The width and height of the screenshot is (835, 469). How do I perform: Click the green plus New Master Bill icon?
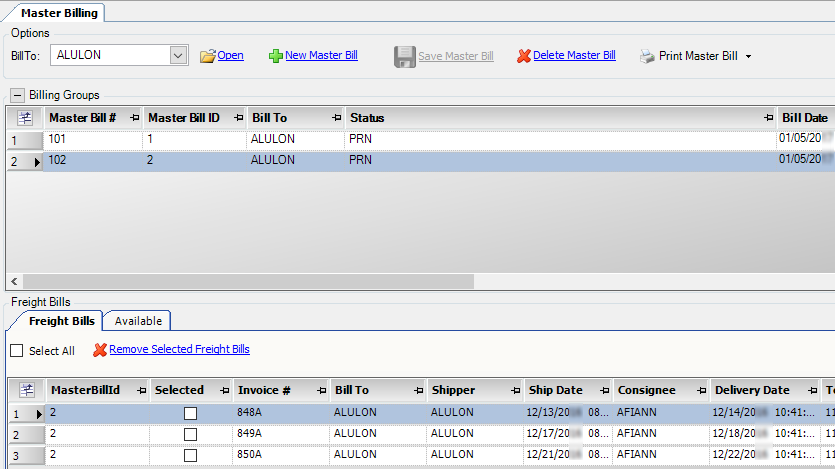tap(275, 56)
